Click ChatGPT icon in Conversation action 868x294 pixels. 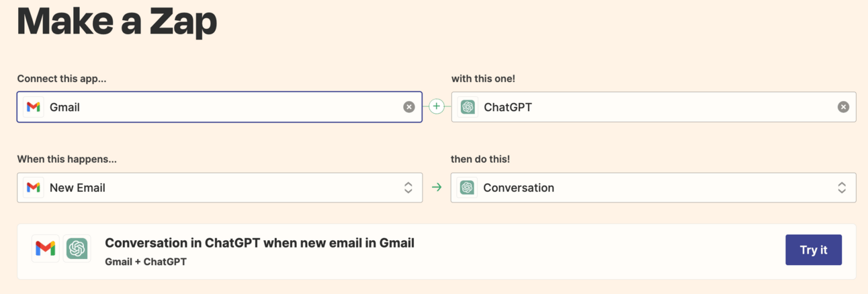pyautogui.click(x=467, y=188)
